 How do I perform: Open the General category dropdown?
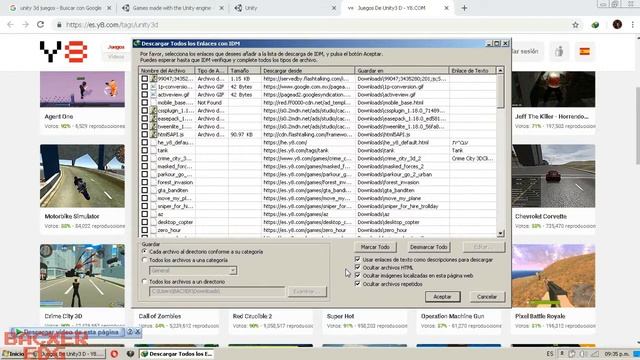[x=233, y=271]
